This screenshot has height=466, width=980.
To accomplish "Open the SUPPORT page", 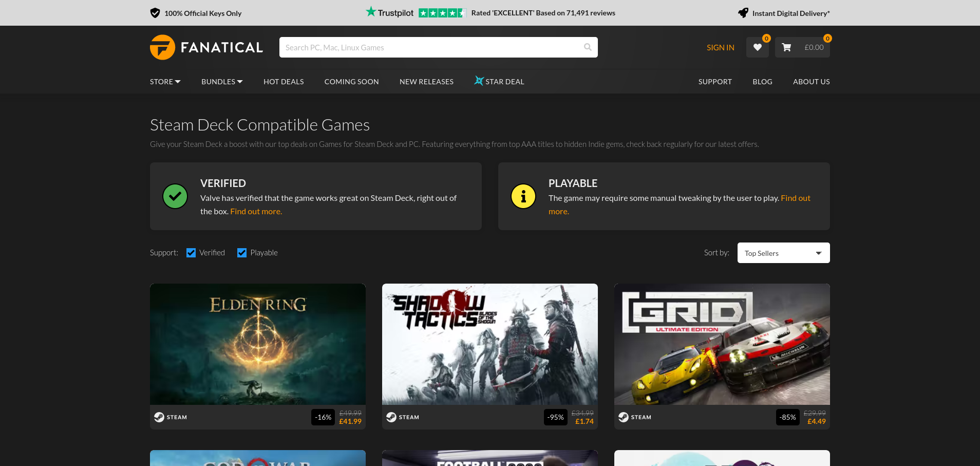I will [x=715, y=82].
